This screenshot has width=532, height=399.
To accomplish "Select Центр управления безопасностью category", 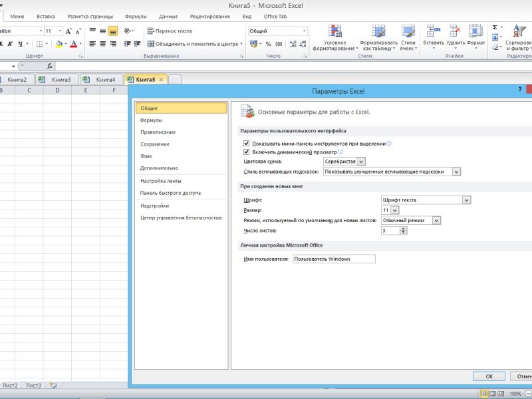I will tap(180, 218).
